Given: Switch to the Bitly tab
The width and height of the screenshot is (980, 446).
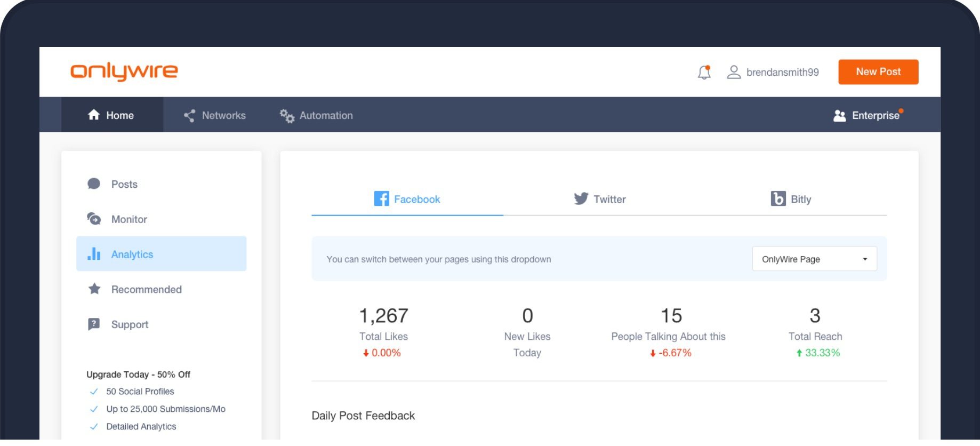Looking at the screenshot, I should coord(791,199).
